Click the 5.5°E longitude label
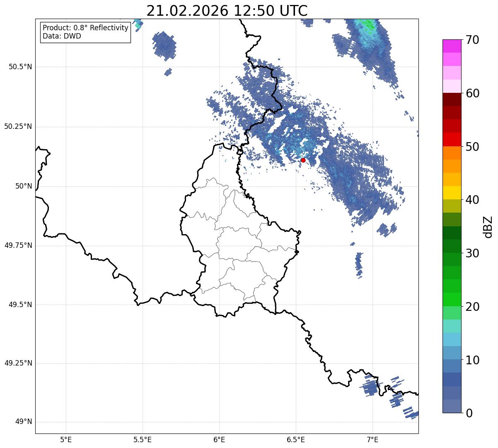The height and width of the screenshot is (448, 498). [x=143, y=439]
